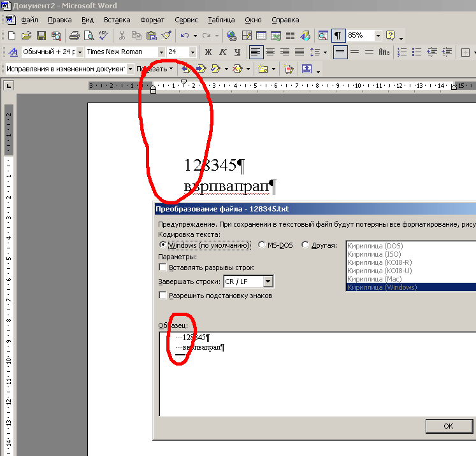This screenshot has height=456, width=476.
Task: Insert Excel worksheet
Action: pyautogui.click(x=276, y=36)
